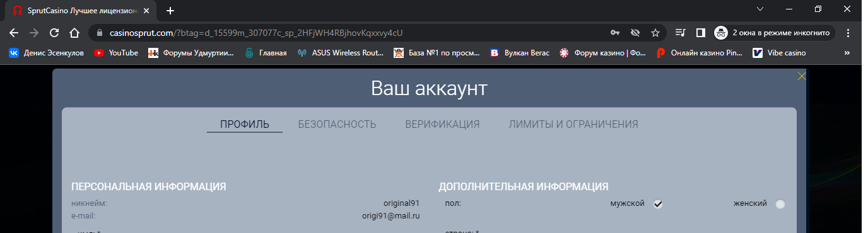Viewport: 868px width, 233px height.
Task: Switch to the ВЕРИФИКАЦИЯ tab
Action: [x=442, y=124]
